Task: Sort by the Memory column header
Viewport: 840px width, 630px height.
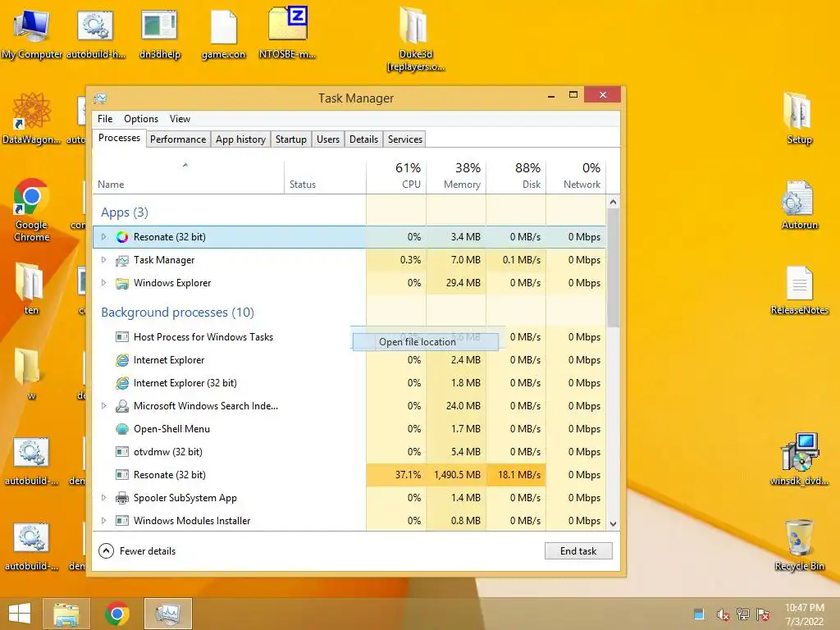Action: click(456, 177)
